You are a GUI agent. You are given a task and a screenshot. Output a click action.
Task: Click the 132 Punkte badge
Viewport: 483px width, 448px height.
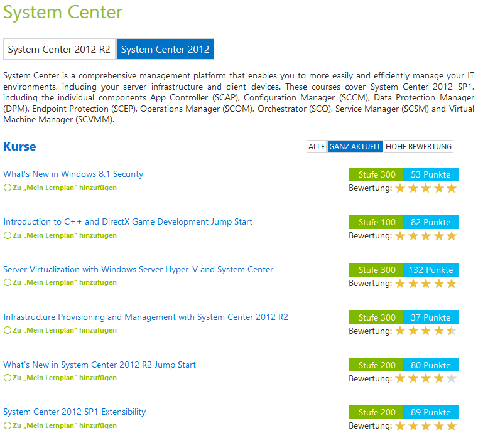431,270
